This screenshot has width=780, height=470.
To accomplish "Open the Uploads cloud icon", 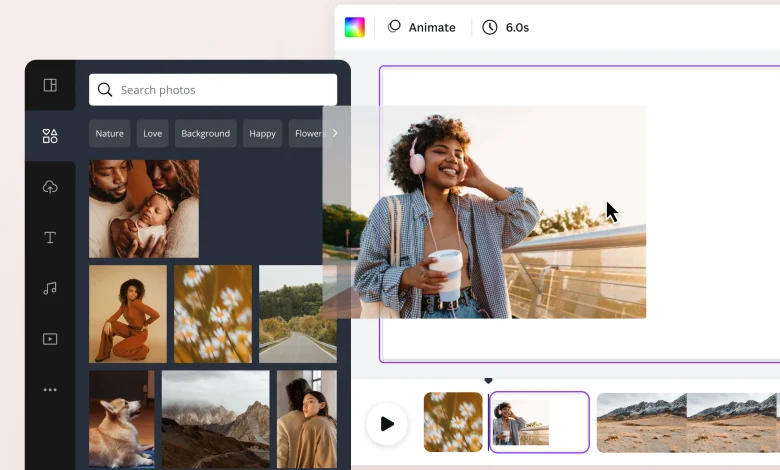I will pos(50,187).
